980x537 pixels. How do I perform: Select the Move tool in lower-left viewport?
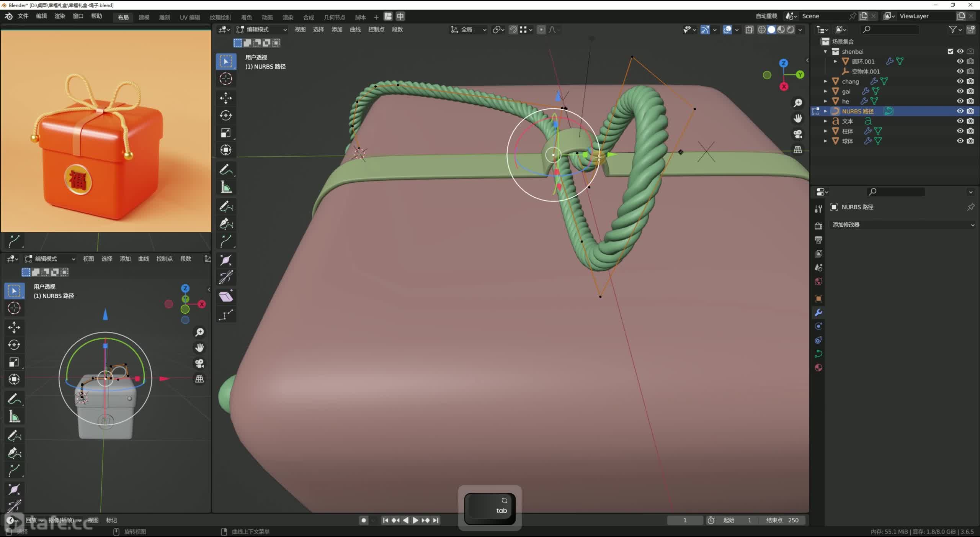tap(14, 327)
